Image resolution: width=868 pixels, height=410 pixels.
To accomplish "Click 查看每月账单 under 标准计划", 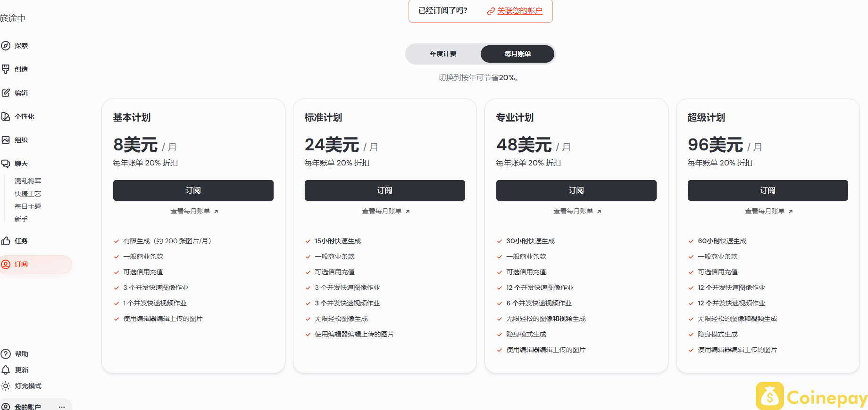I will click(x=385, y=211).
